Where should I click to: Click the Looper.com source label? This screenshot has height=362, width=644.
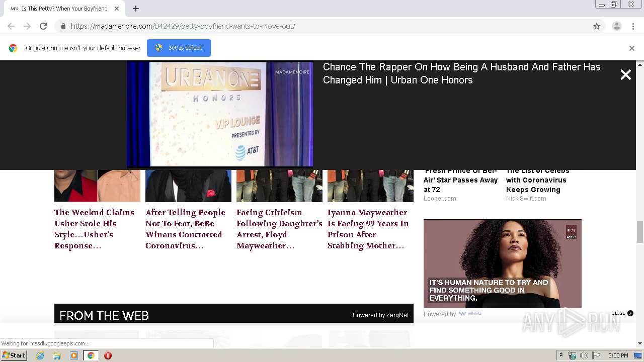(x=440, y=199)
